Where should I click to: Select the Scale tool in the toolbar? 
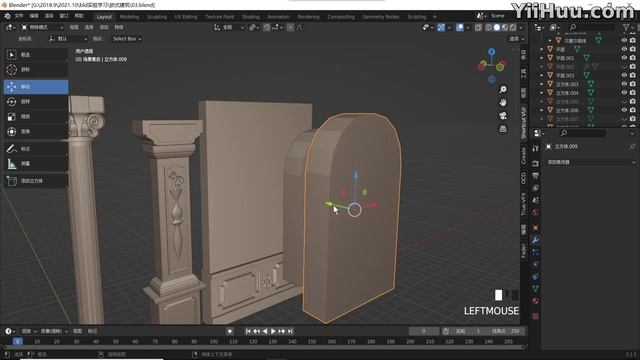point(36,116)
